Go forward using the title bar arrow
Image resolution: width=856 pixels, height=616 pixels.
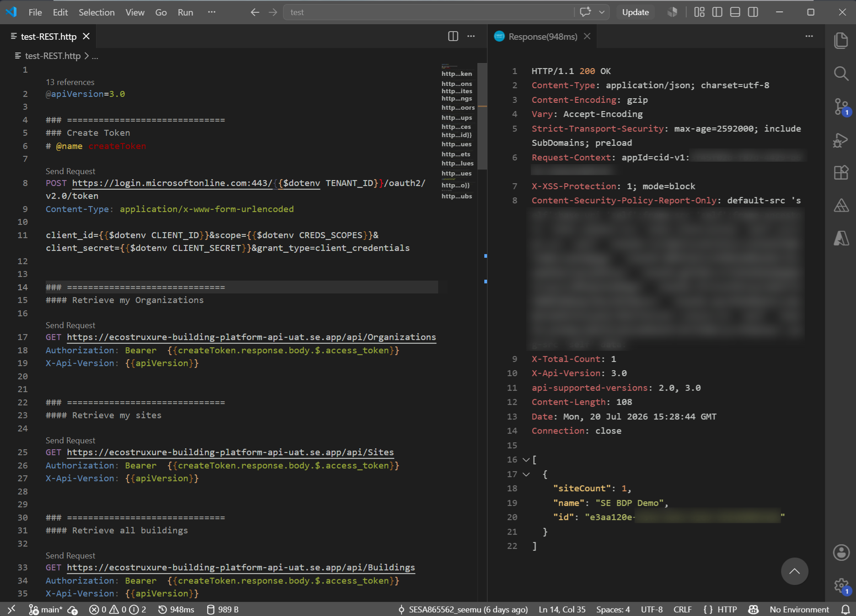pos(273,12)
